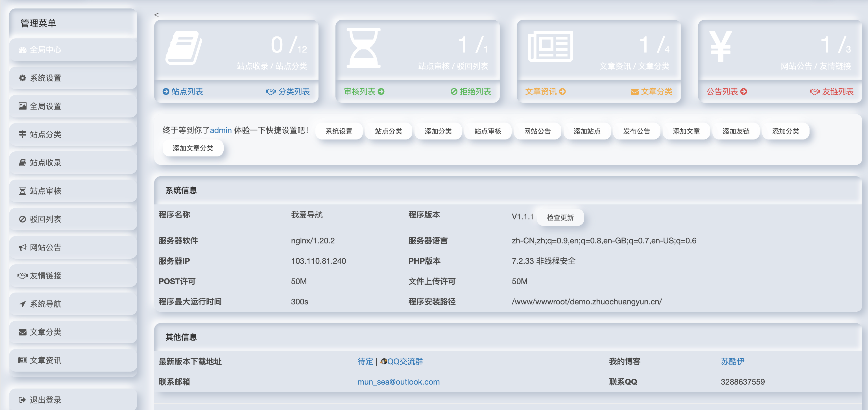The image size is (868, 410).
Task: Select 系统导航 in the sidebar
Action: tap(73, 304)
